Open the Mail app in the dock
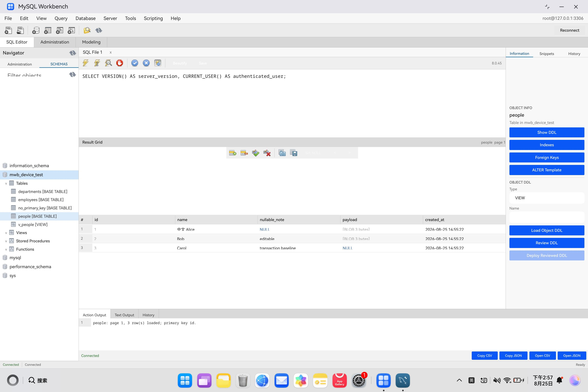The width and height of the screenshot is (588, 392). [282, 381]
